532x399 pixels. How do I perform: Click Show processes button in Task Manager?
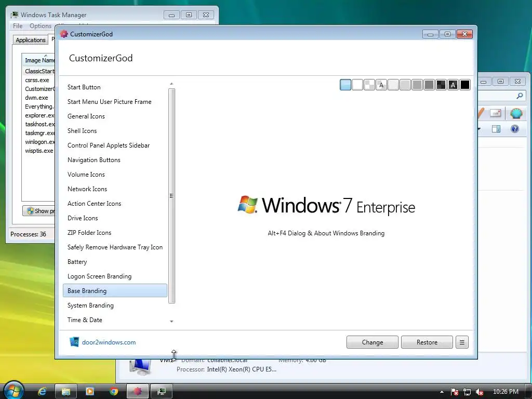(38, 211)
